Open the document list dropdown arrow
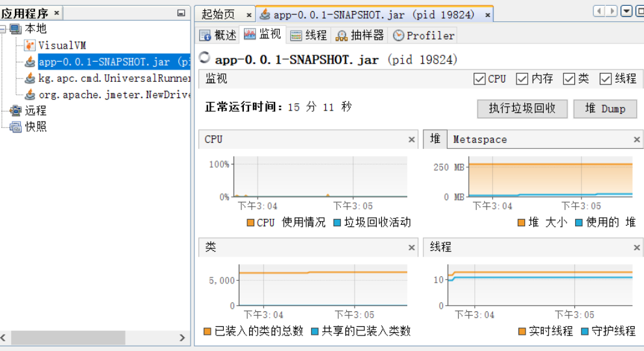This screenshot has height=351, width=644. tap(626, 11)
